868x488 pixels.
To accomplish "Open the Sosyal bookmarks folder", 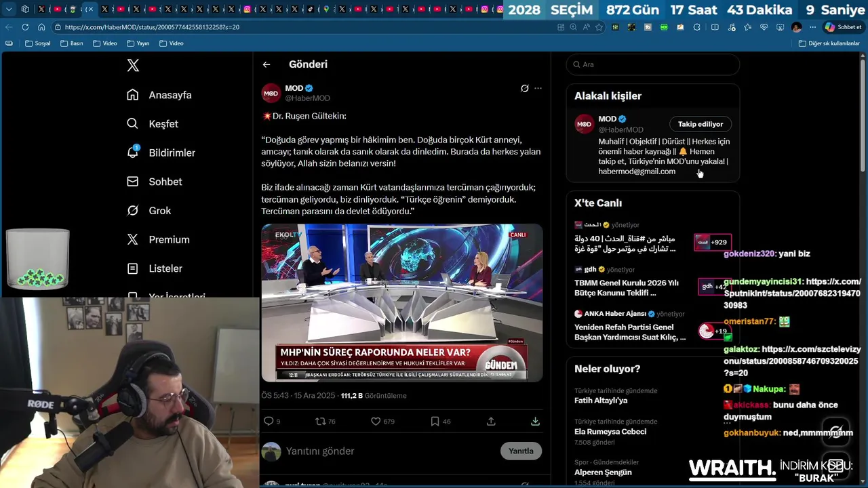I will point(37,43).
